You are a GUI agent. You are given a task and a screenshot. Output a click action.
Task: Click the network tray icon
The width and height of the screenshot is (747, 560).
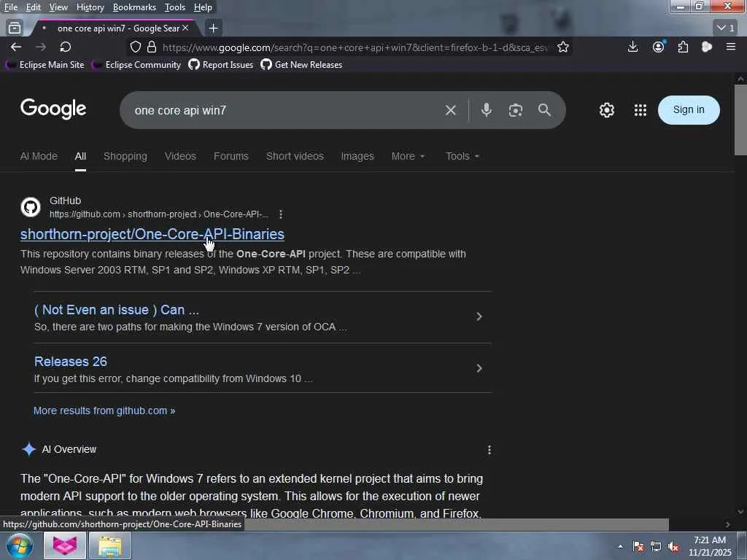pos(656,547)
